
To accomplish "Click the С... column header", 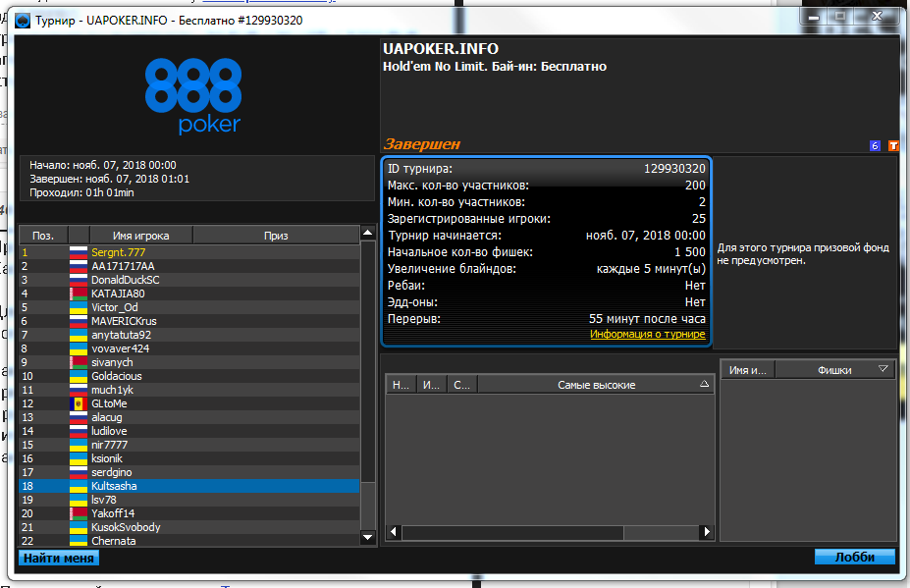I will coord(462,384).
